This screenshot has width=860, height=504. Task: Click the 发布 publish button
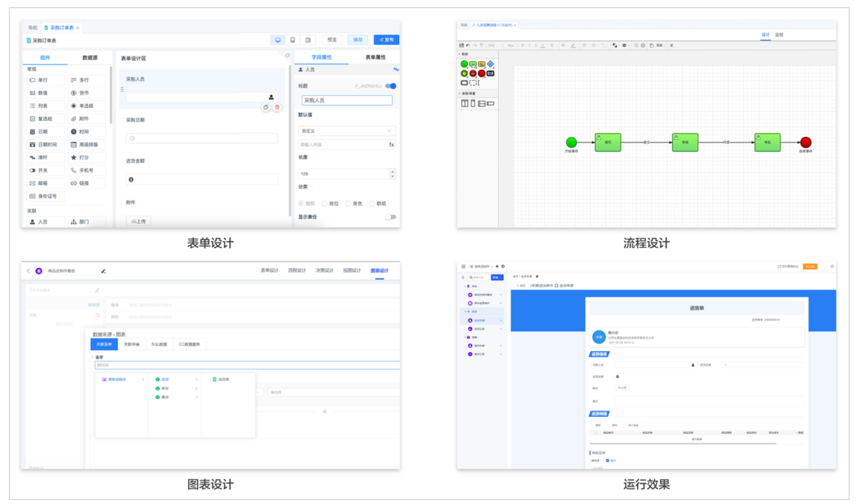(x=386, y=40)
